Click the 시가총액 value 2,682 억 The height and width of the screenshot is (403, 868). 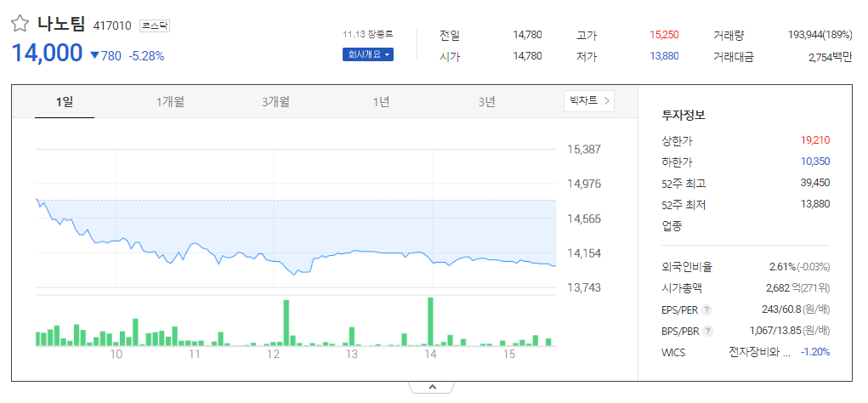[782, 288]
